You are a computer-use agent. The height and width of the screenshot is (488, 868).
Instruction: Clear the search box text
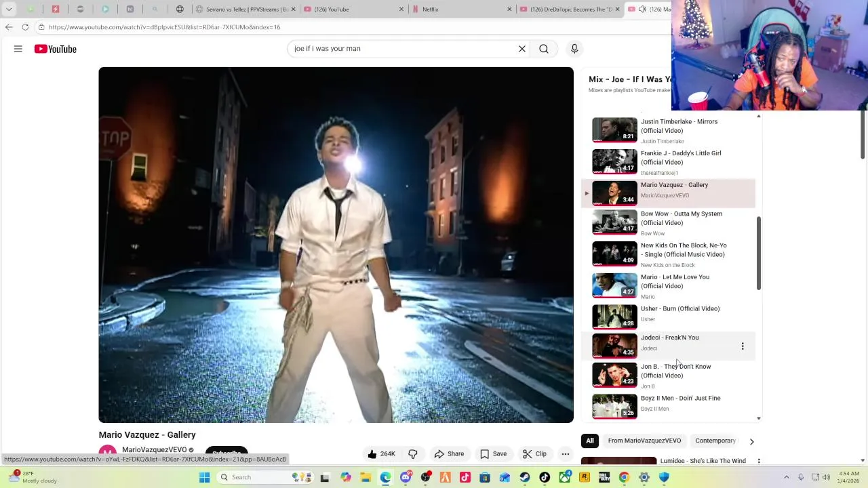522,49
